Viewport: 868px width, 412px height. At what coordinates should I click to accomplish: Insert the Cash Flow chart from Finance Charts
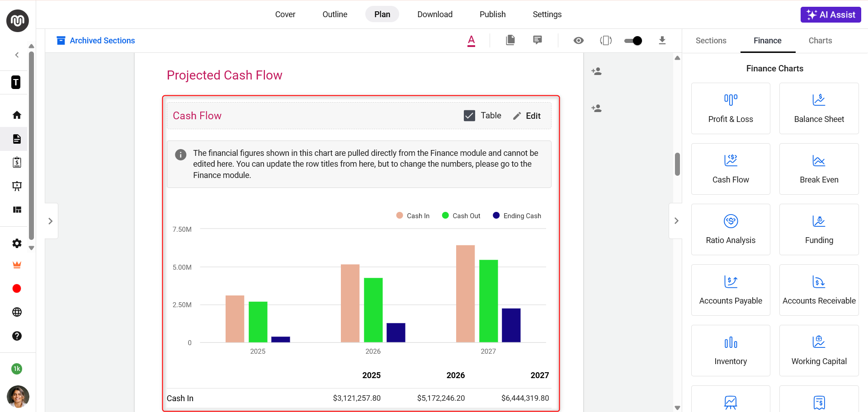731,169
